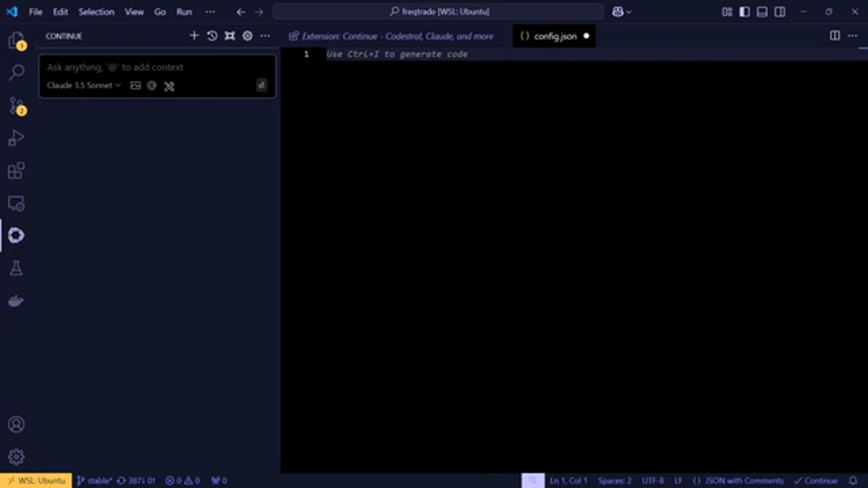The width and height of the screenshot is (868, 488).
Task: Open the WSL: Ubuntu remote indicator
Action: coord(36,481)
